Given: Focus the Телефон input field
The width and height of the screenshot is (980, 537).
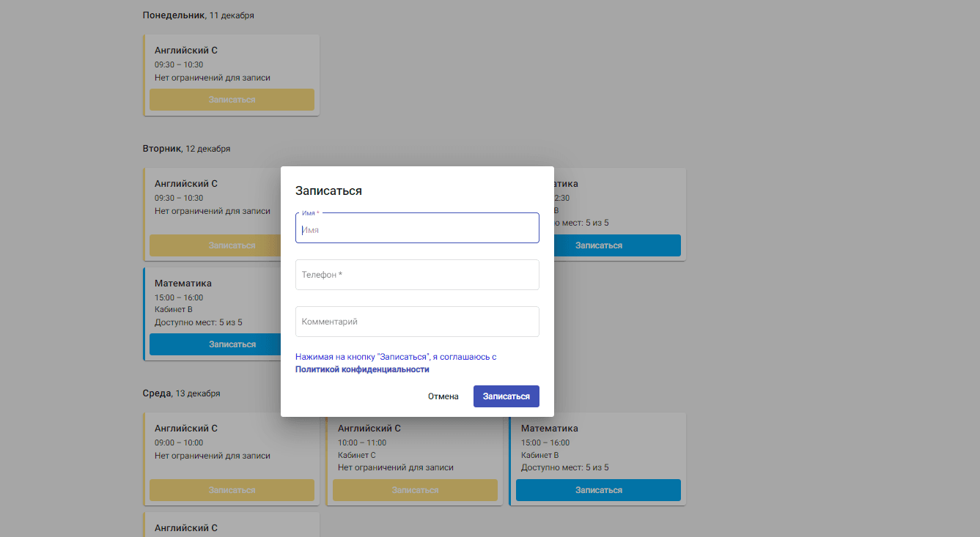Looking at the screenshot, I should (417, 275).
